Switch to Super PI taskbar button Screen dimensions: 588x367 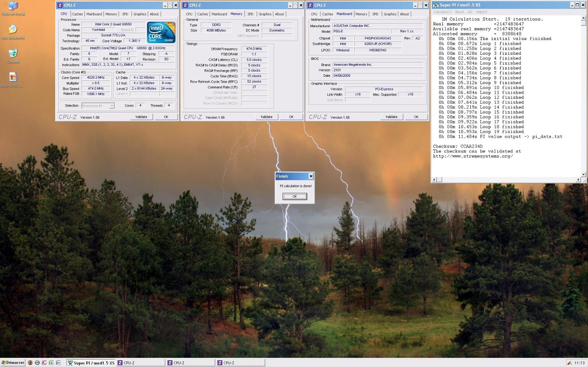point(91,363)
